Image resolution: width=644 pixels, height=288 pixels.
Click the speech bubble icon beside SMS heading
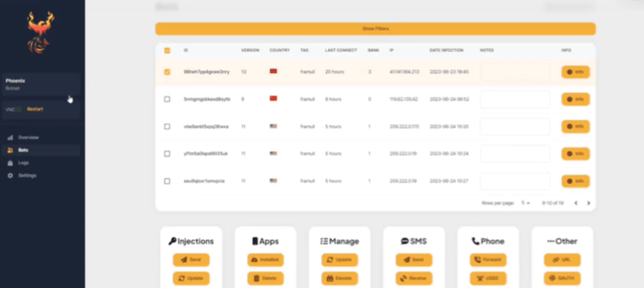point(405,241)
